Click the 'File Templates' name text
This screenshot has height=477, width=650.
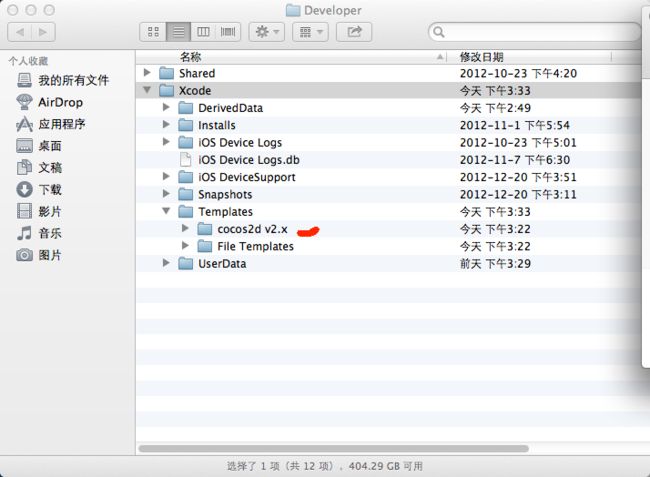tap(255, 247)
